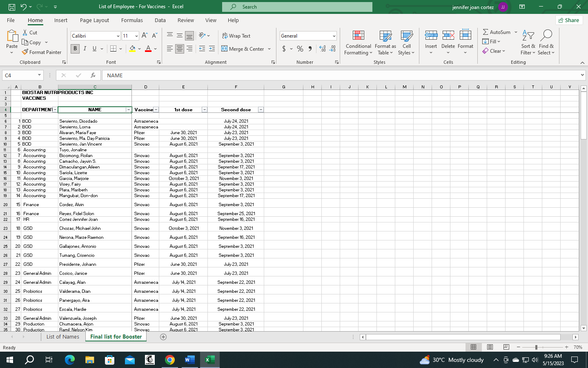Open the Data ribbon tab
Screen dimensions: 588x368
point(160,20)
